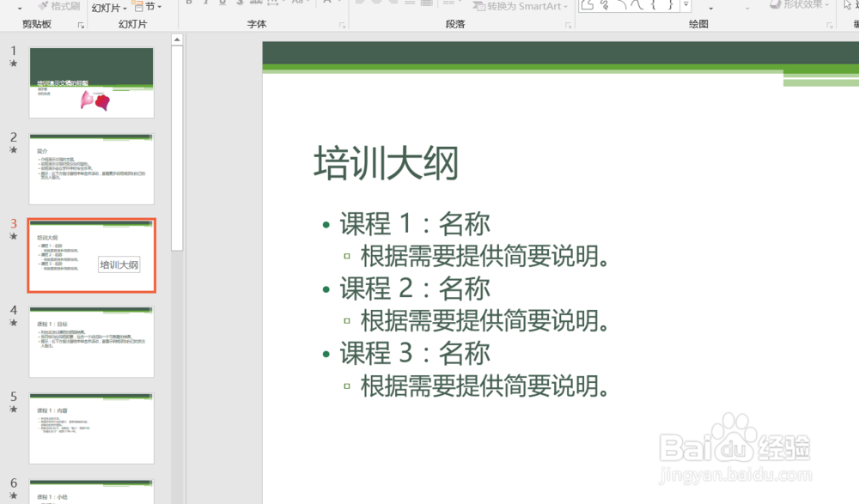Click the Format Painter (格式刷) button
The height and width of the screenshot is (504, 859).
click(x=59, y=6)
